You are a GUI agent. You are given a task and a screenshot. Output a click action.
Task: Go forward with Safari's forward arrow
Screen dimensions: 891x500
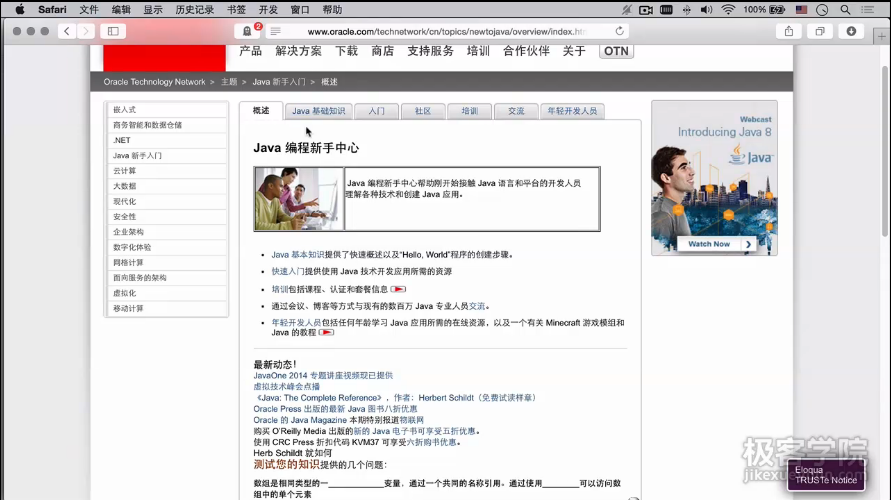tap(86, 31)
